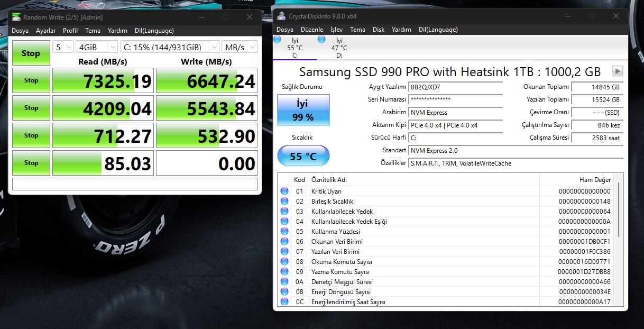644x329 pixels.
Task: Click the Aygıt Yazılımı field 8B2QJXD7
Action: (x=456, y=87)
